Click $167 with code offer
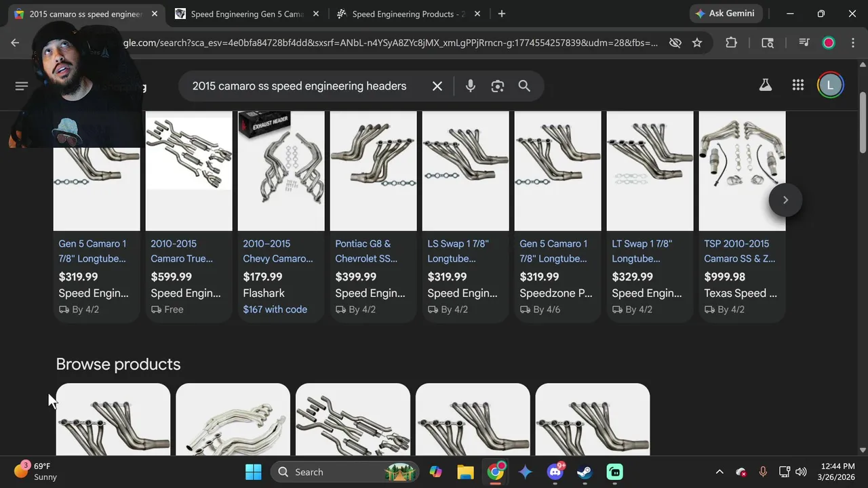The image size is (868, 488). coord(275,309)
